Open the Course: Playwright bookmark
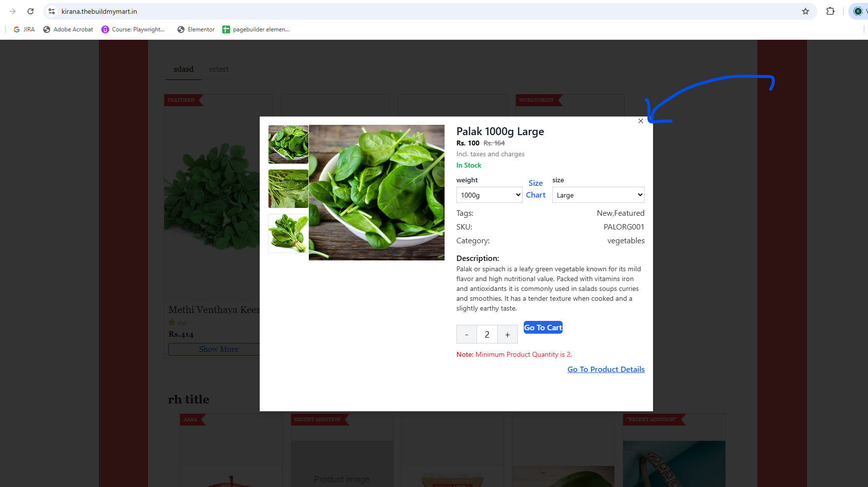The image size is (868, 487). [133, 29]
